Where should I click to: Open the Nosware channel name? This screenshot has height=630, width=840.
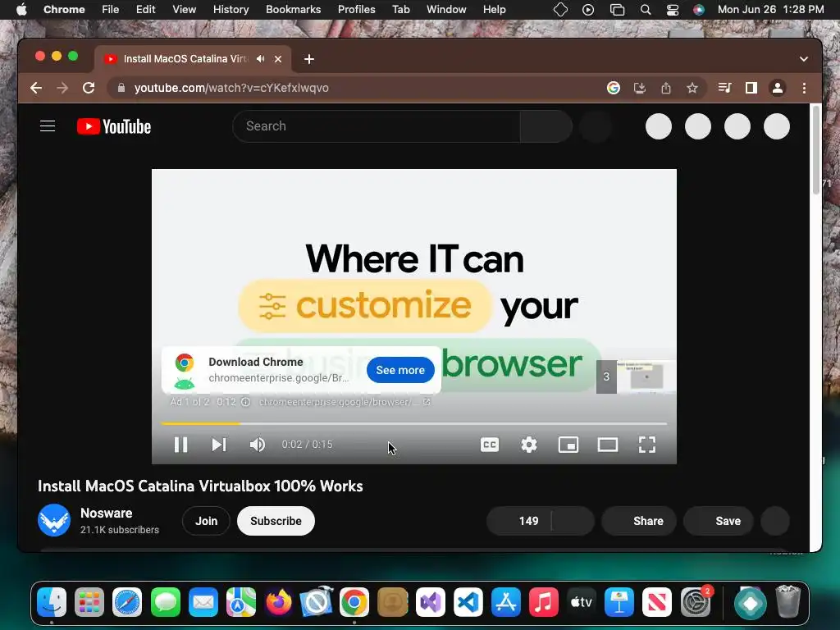tap(106, 514)
